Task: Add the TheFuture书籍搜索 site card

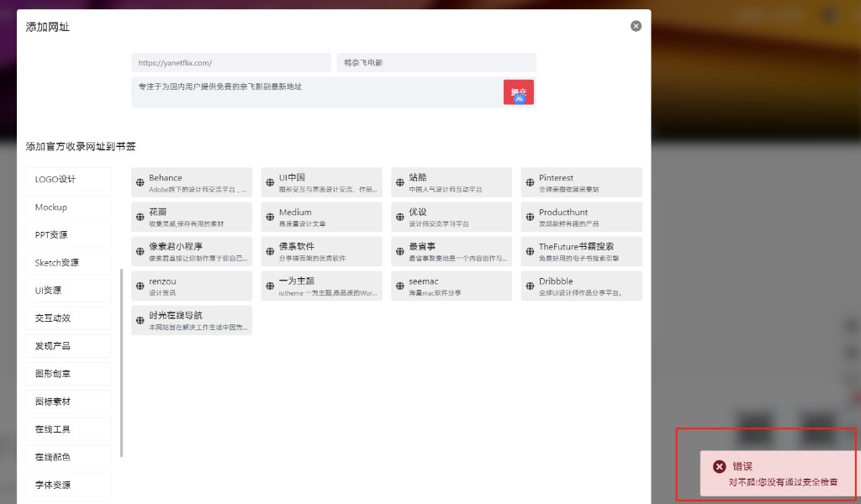Action: pyautogui.click(x=582, y=252)
